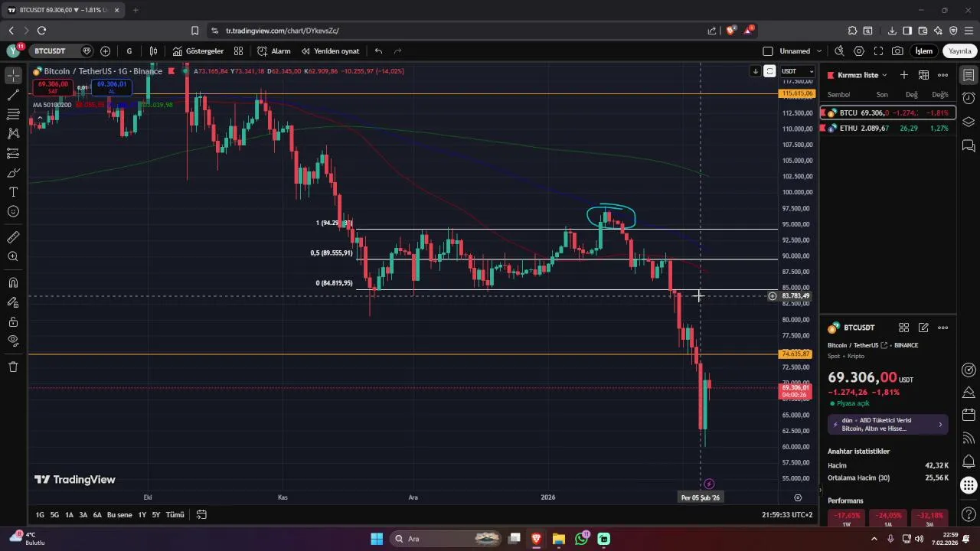Open the chats panel in right sidebar
The height and width of the screenshot is (551, 980).
[x=969, y=145]
